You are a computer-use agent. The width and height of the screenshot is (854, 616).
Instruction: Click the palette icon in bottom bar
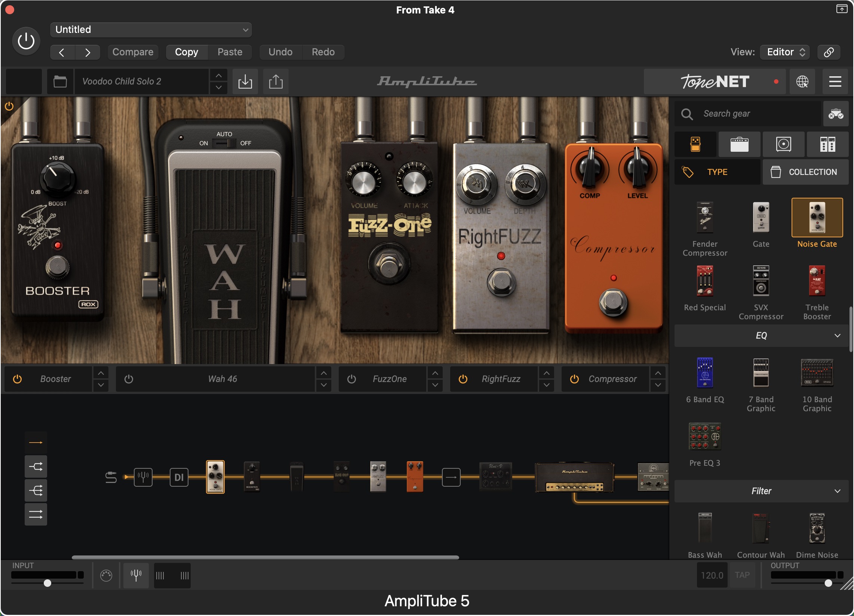coord(106,575)
